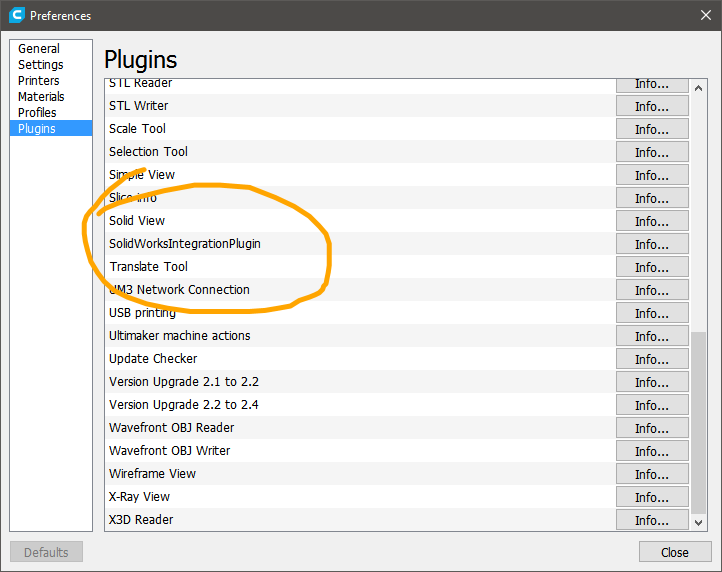Image resolution: width=722 pixels, height=572 pixels.
Task: Click the scrollbar down arrow
Action: tap(698, 522)
